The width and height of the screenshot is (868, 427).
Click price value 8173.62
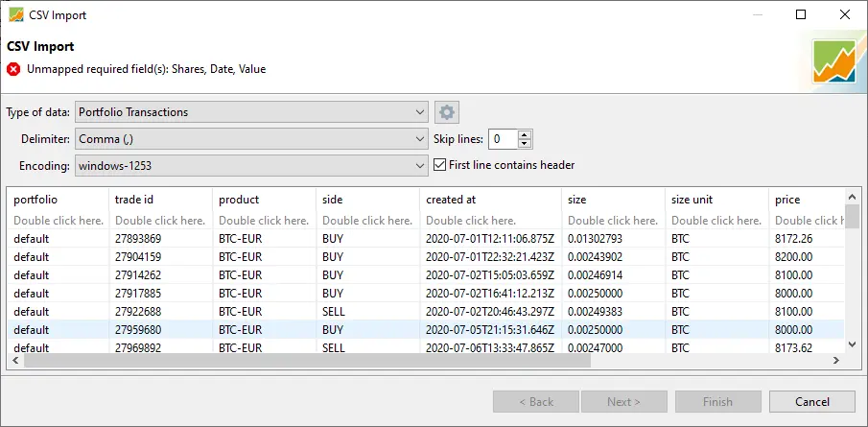tap(793, 348)
